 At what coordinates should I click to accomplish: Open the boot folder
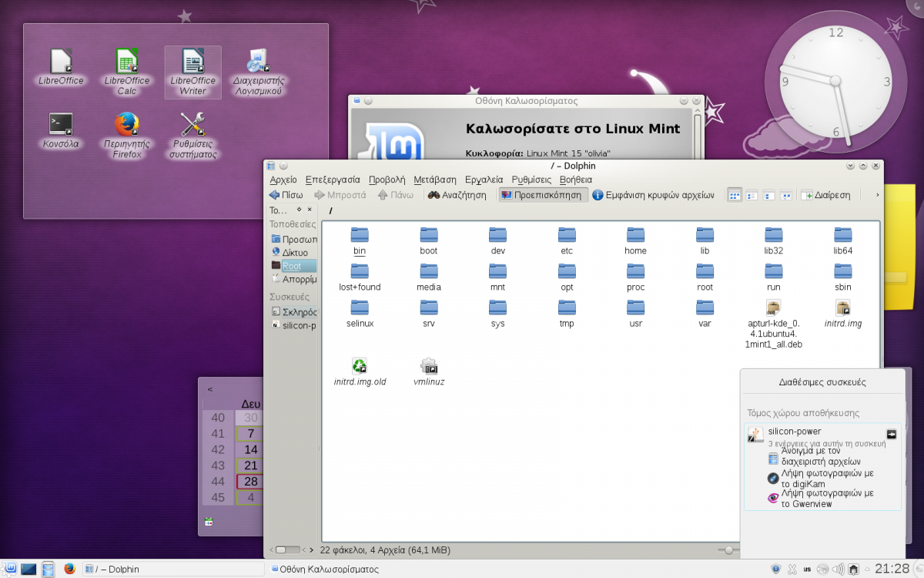(429, 241)
